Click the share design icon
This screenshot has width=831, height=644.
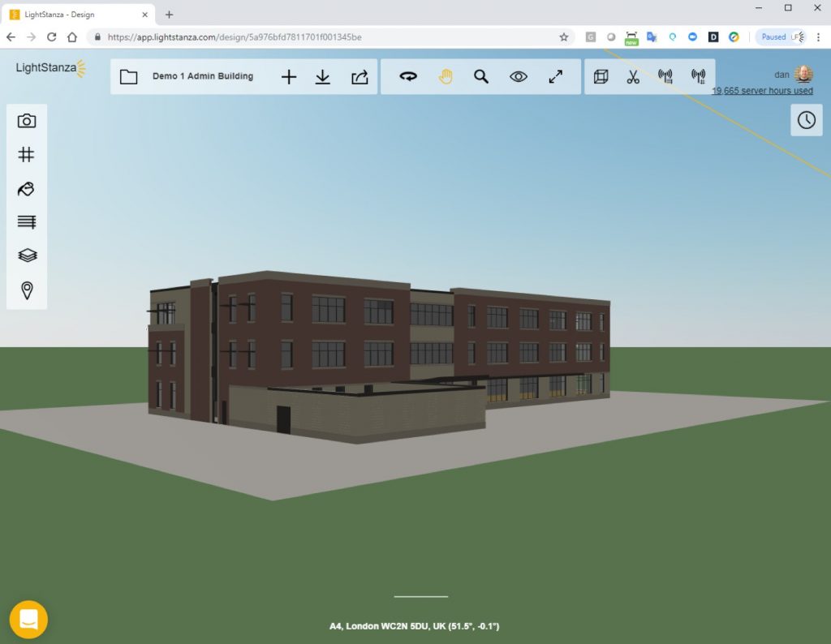click(x=359, y=77)
